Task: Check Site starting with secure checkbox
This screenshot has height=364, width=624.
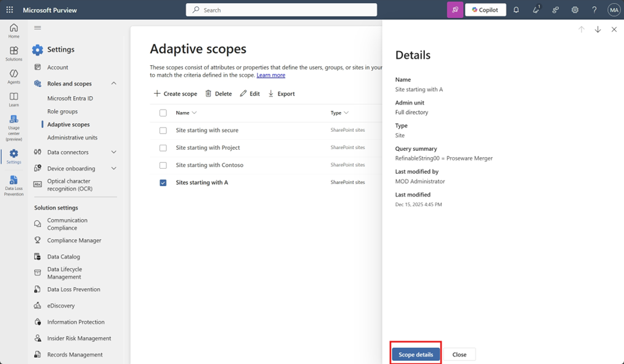Action: click(163, 131)
